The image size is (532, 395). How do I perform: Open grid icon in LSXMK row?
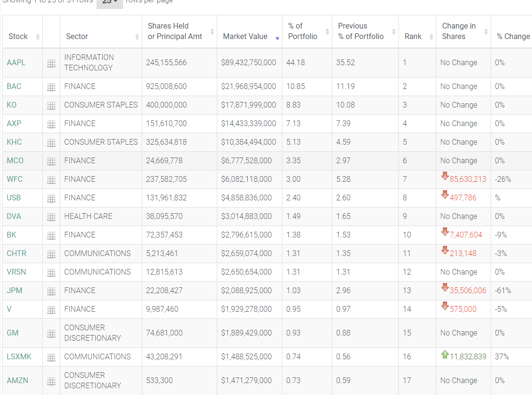[x=51, y=357]
